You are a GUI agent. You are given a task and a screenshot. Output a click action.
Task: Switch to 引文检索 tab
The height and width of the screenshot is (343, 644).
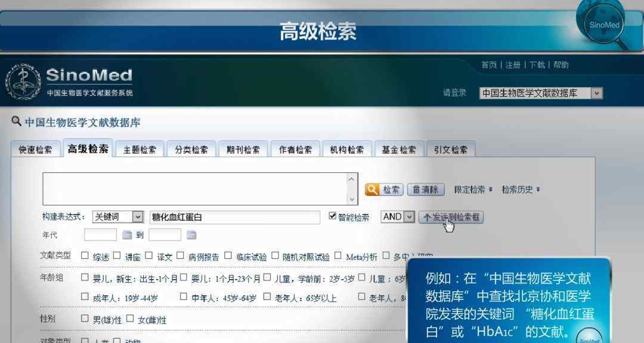coord(451,150)
